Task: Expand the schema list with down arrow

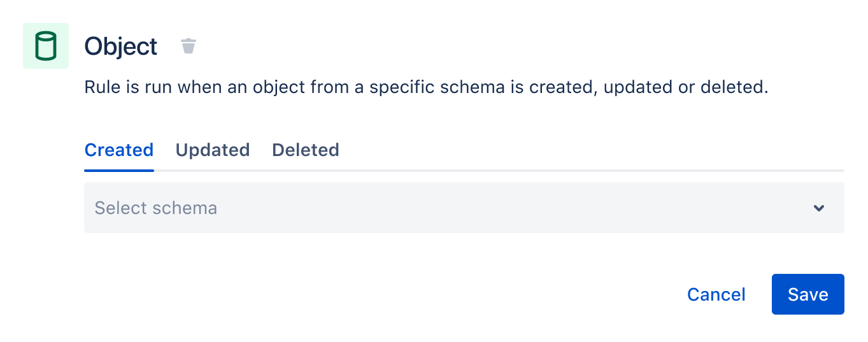Action: tap(819, 208)
